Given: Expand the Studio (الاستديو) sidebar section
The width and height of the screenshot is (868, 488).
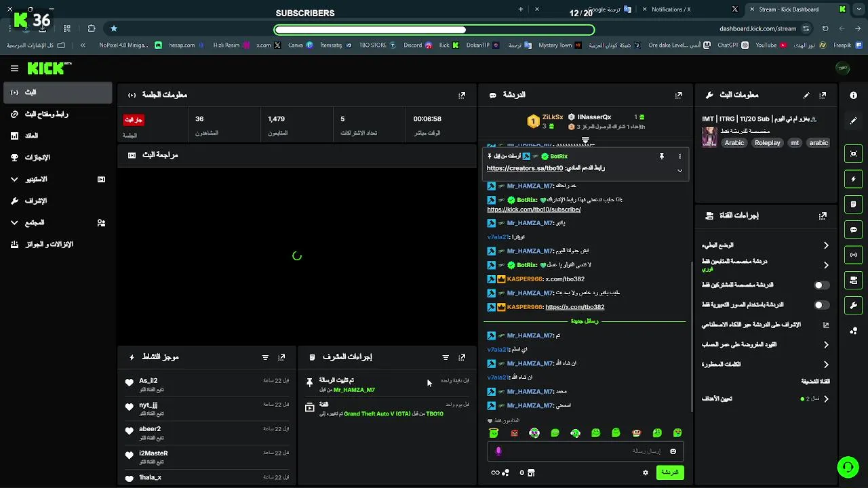Looking at the screenshot, I should (14, 180).
